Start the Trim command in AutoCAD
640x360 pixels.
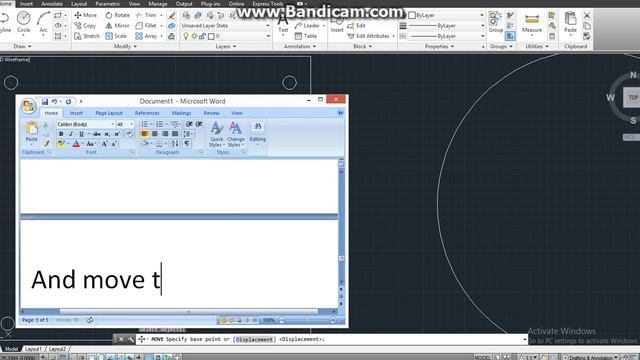pos(146,15)
